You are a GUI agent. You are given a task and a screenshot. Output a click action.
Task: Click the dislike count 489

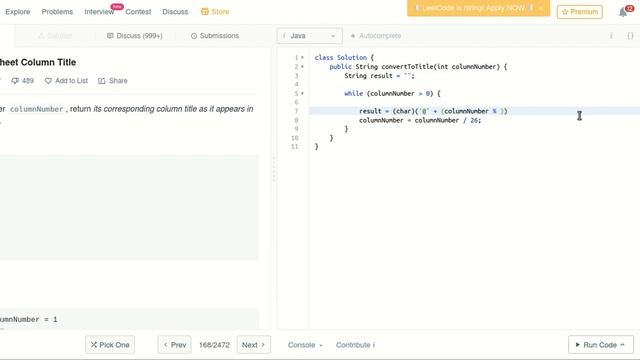[28, 81]
